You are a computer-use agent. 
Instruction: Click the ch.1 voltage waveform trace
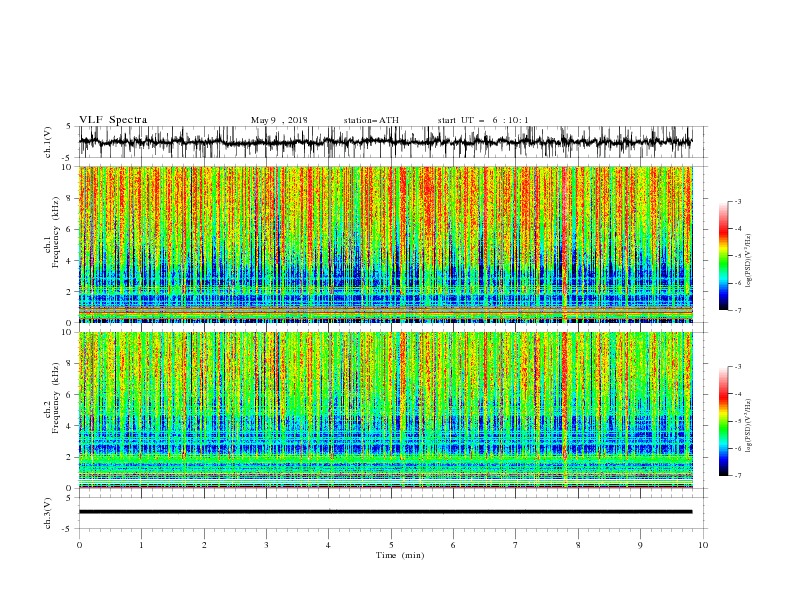tap(385, 142)
